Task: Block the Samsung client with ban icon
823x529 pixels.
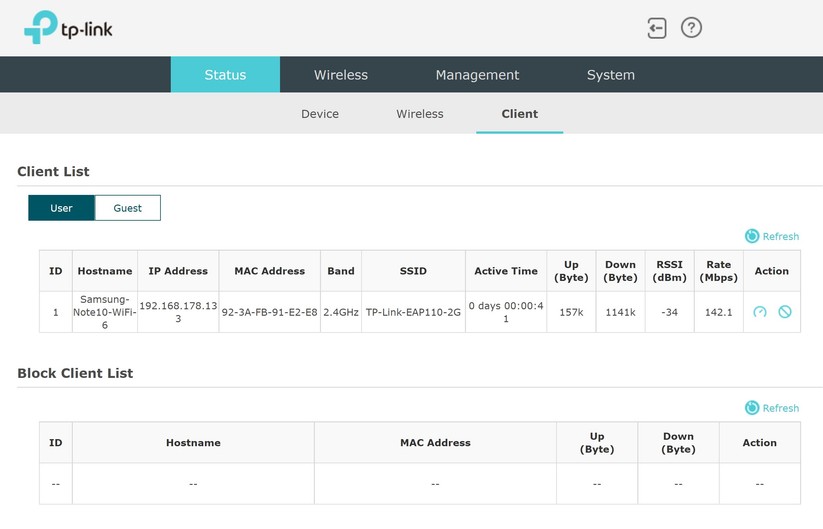Action: [x=785, y=312]
